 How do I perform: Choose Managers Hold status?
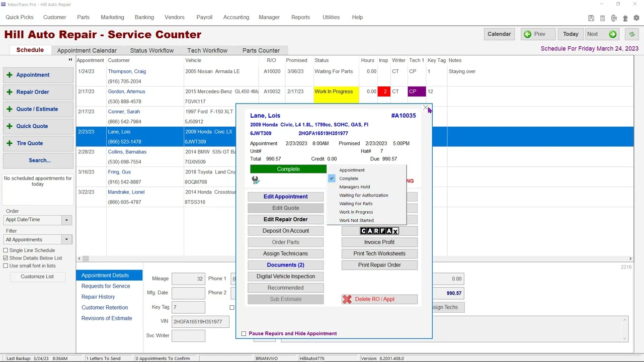(x=354, y=187)
